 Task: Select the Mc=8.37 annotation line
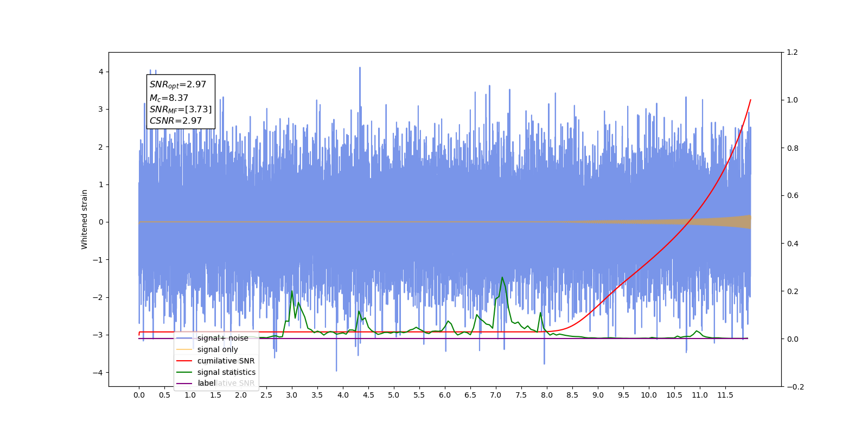tap(169, 98)
